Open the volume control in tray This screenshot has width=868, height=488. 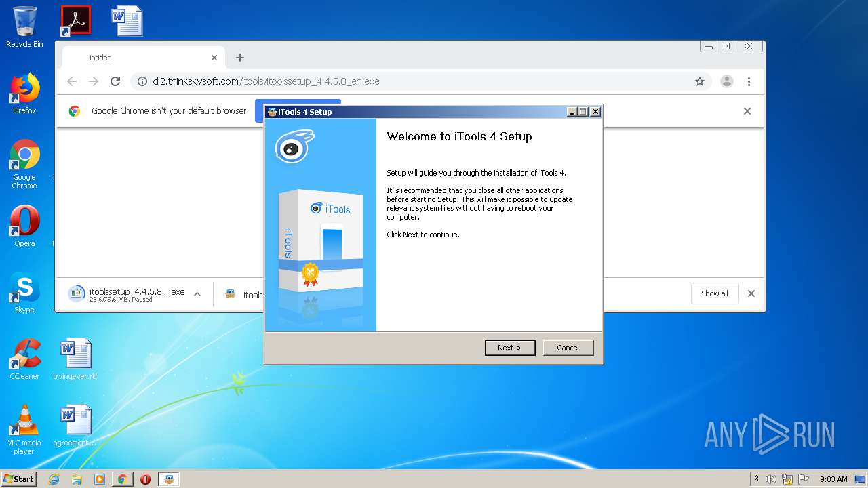point(771,479)
